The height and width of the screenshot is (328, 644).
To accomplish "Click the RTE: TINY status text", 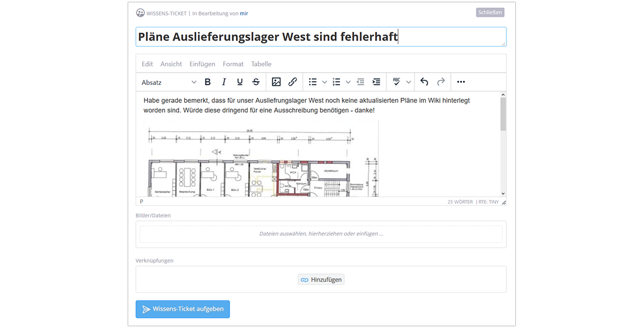I will (488, 202).
